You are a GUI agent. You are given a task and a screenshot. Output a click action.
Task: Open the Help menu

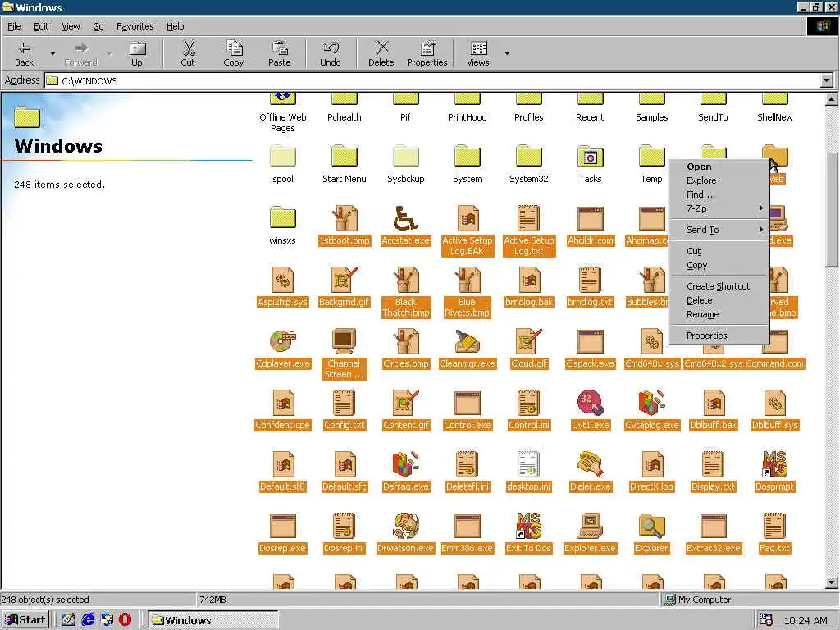click(175, 26)
